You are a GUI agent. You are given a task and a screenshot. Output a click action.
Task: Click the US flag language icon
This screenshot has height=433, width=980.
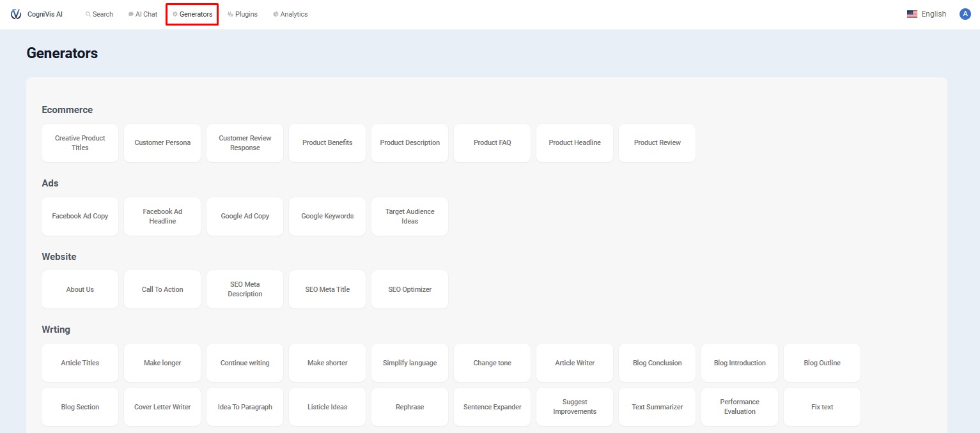pos(912,14)
